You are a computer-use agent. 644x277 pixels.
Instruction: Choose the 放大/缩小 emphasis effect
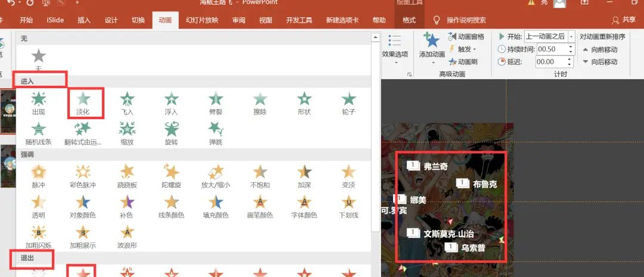[216, 176]
